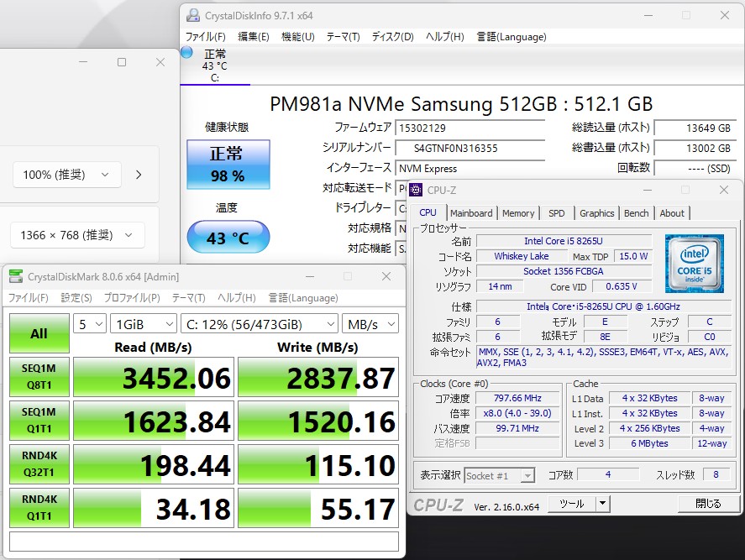Open the Socket #1 selection dropdown
The height and width of the screenshot is (560, 745).
tap(500, 475)
